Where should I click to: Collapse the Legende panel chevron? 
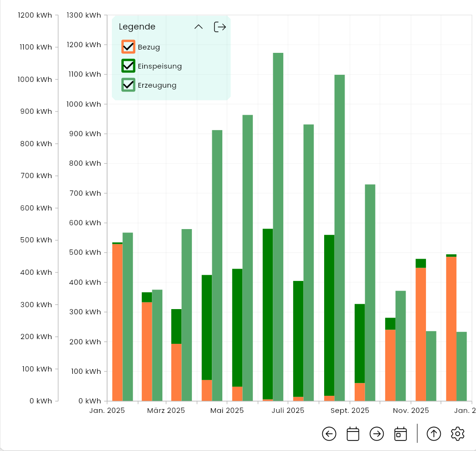coord(198,27)
